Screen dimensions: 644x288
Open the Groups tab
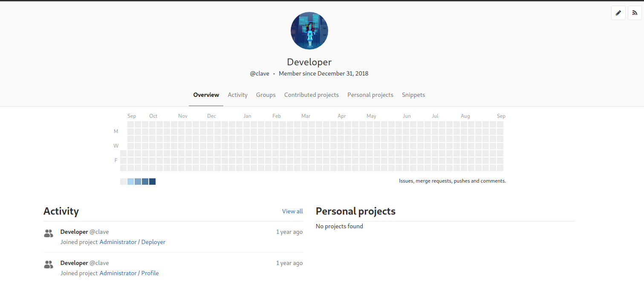[x=266, y=95]
